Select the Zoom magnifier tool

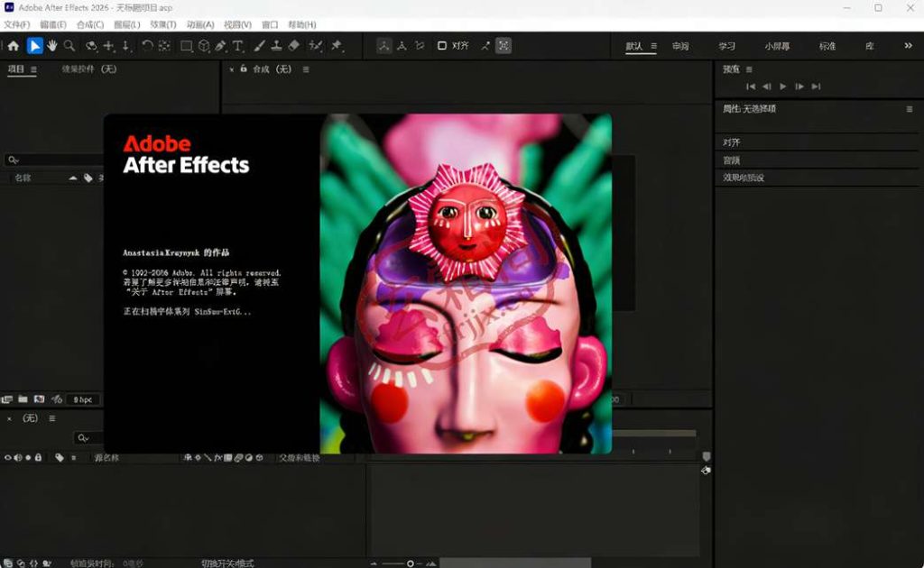(x=69, y=46)
